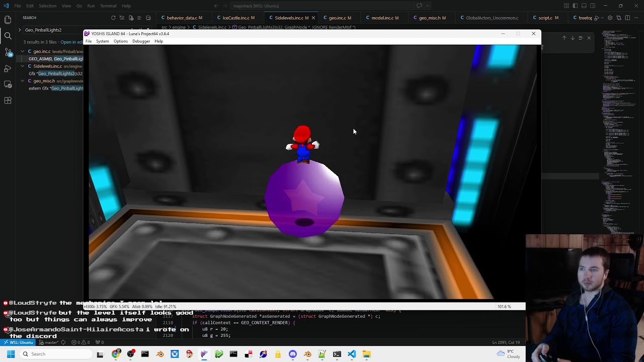The height and width of the screenshot is (362, 644).
Task: Open Google Chrome from taskbar
Action: 116,354
